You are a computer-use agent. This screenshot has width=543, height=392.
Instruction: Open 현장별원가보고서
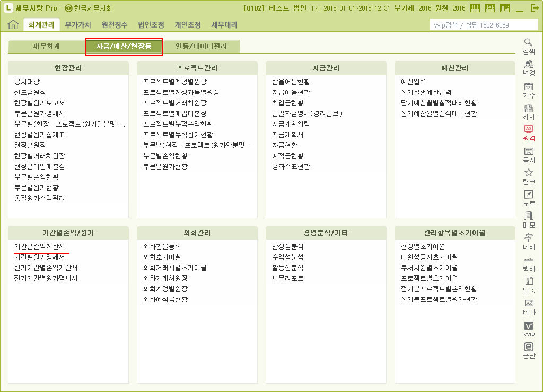39,103
